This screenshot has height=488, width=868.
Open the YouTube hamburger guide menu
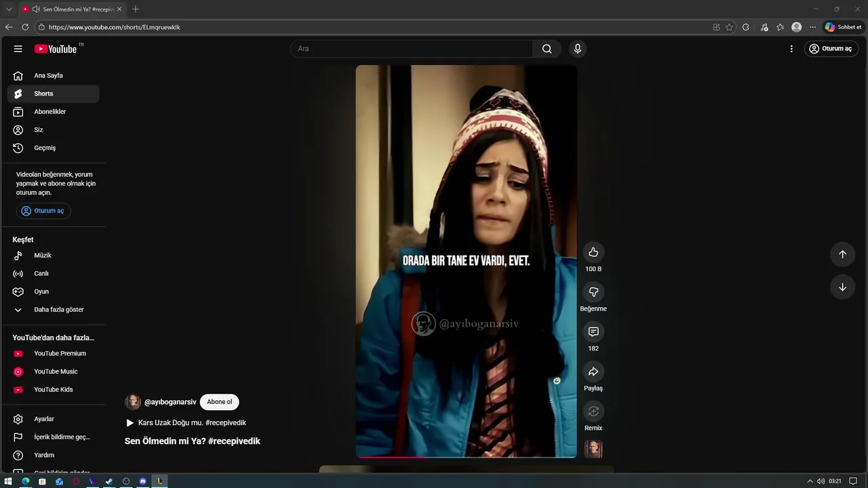(18, 49)
